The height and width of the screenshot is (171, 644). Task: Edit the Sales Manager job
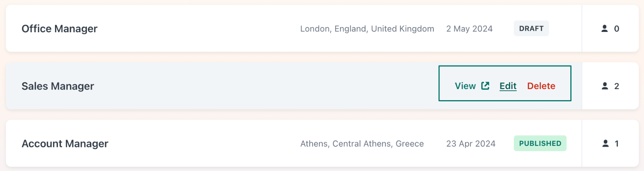tap(508, 86)
